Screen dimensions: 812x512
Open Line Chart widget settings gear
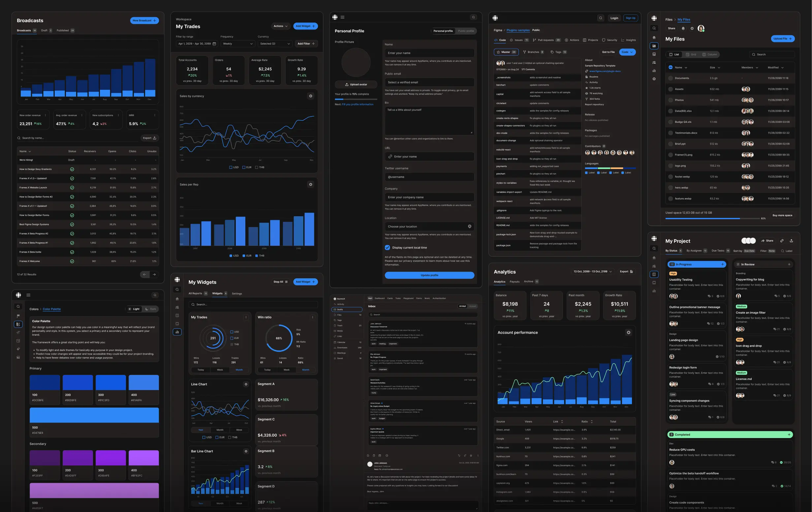(246, 384)
